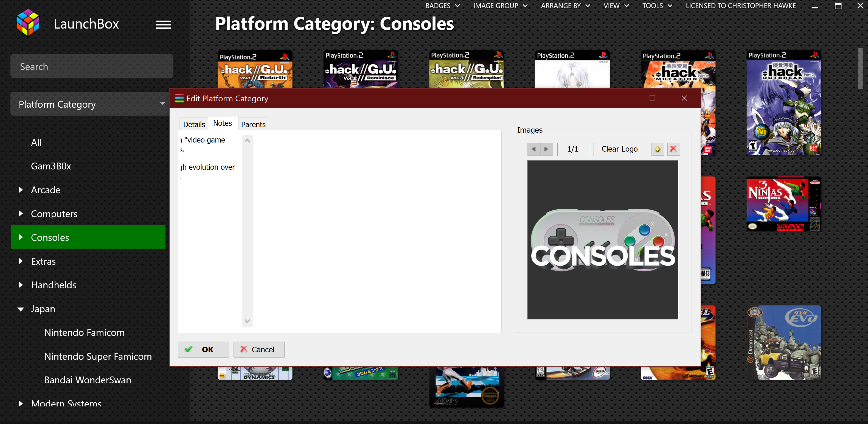Select the Gam3B0x sidebar item
The height and width of the screenshot is (424, 868).
point(51,166)
